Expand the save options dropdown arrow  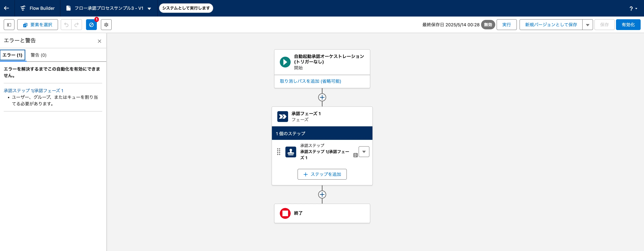(587, 25)
